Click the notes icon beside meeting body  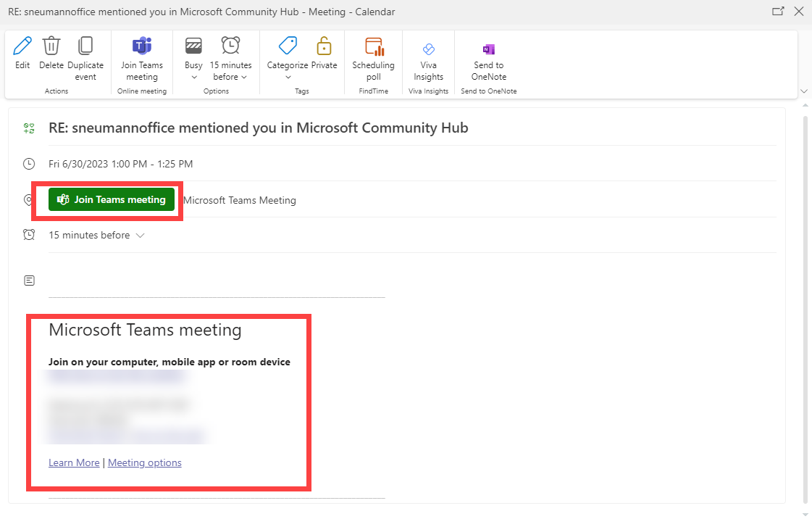point(29,281)
